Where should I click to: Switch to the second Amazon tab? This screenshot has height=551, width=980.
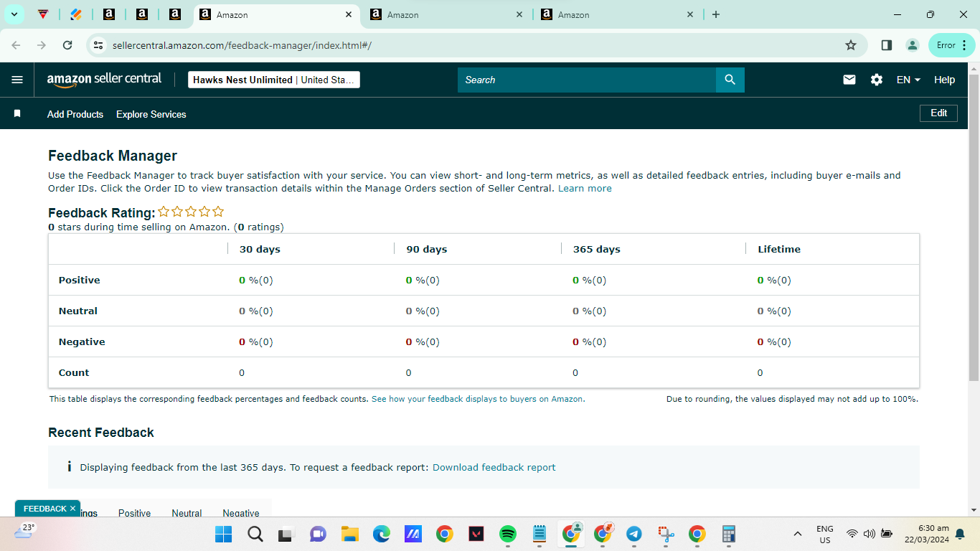pyautogui.click(x=448, y=14)
